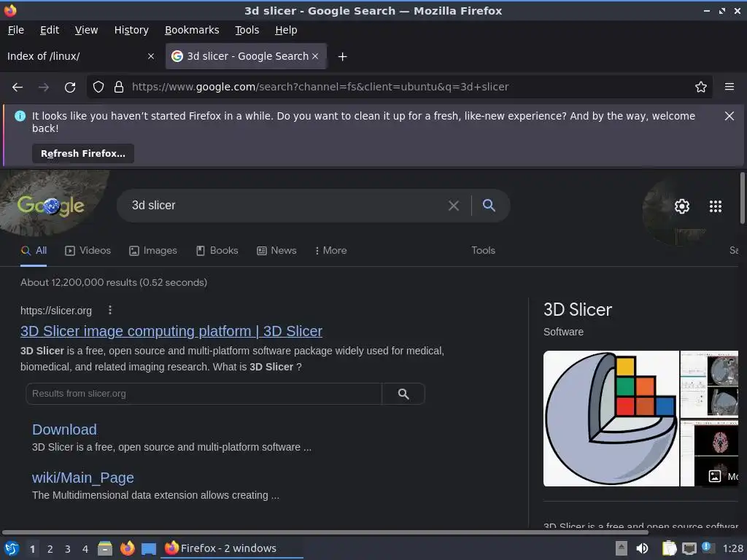This screenshot has height=560, width=747.
Task: Open the Google apps grid
Action: (x=715, y=206)
